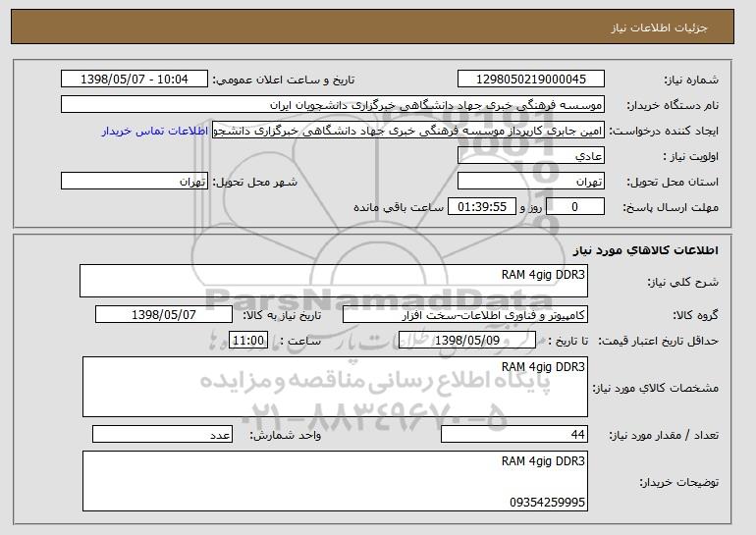The width and height of the screenshot is (756, 535).
Task: Select the announcement date field 1398/05/07 - 10:04
Action: click(135, 80)
